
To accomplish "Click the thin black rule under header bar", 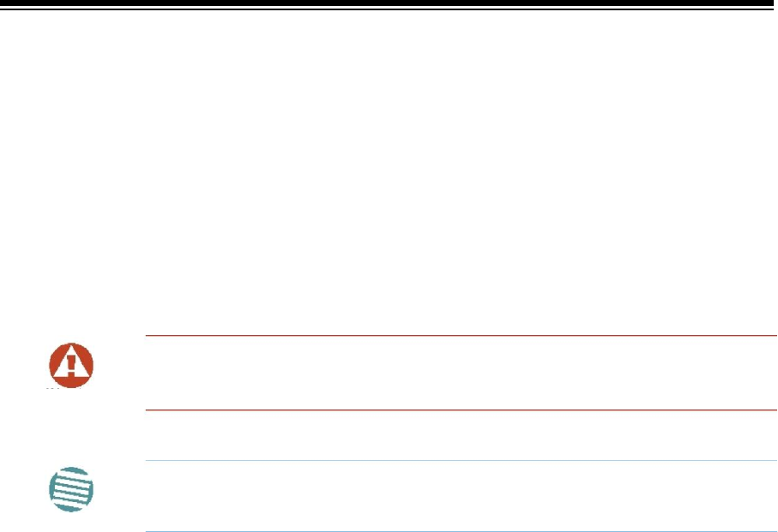I will 387,9.
